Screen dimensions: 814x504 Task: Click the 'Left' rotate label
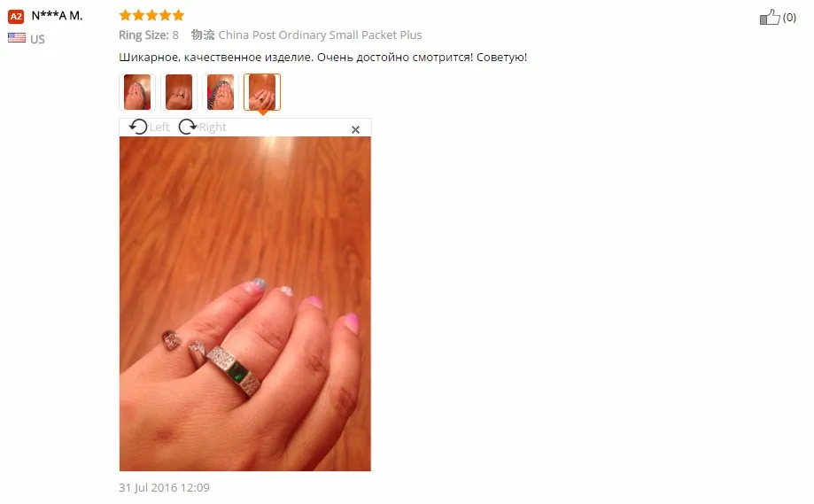coord(159,128)
